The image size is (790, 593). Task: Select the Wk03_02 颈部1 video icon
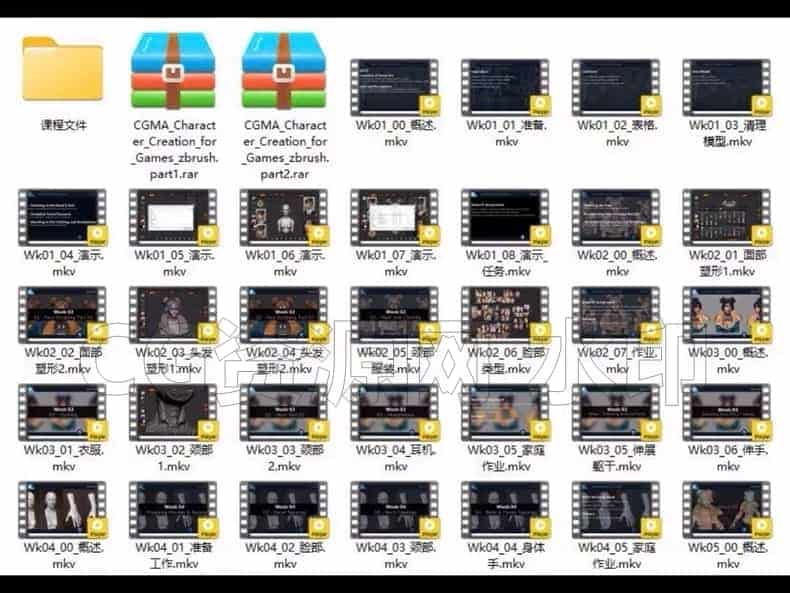click(174, 412)
